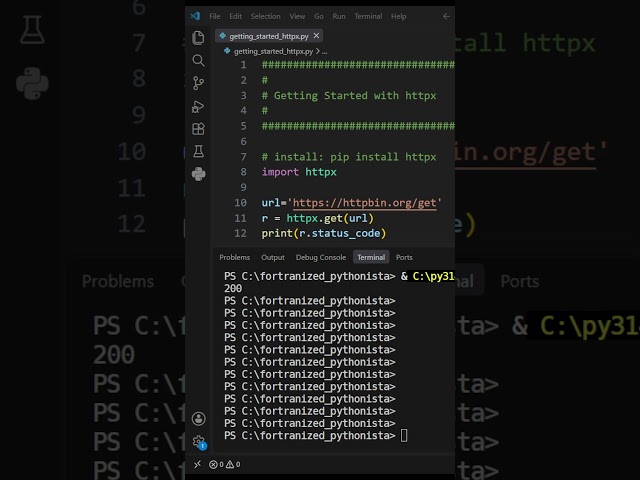Open the Help menu
Viewport: 640px width, 480px height.
(x=398, y=16)
